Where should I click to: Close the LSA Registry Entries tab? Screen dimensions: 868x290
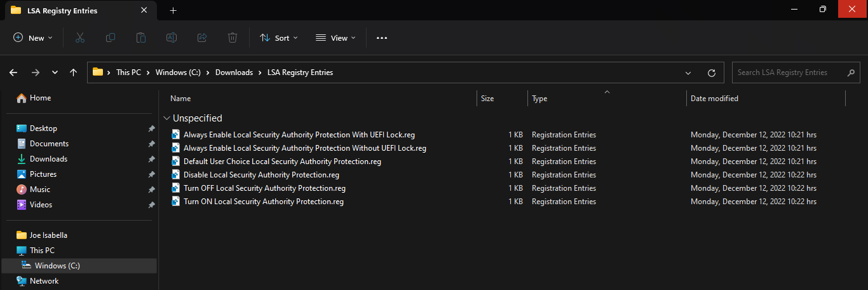144,10
